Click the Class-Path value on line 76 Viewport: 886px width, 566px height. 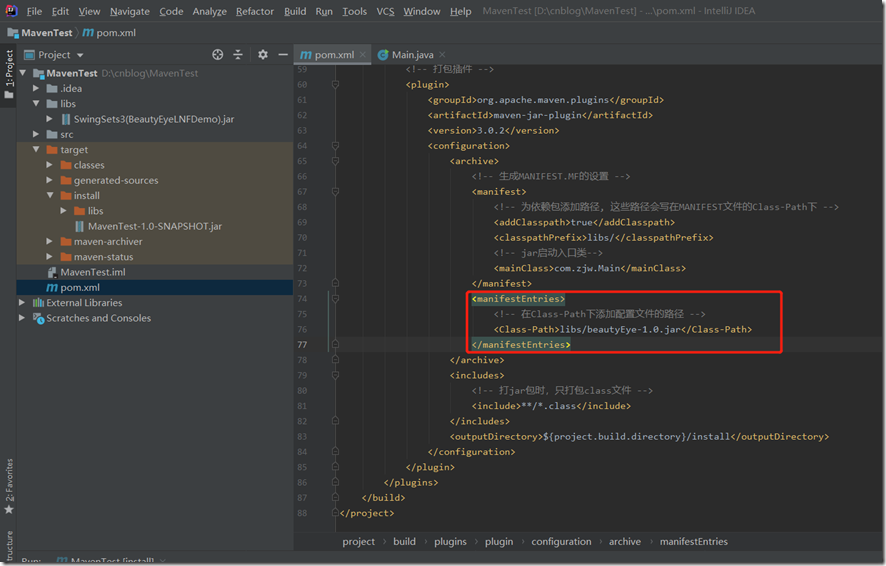coord(620,329)
